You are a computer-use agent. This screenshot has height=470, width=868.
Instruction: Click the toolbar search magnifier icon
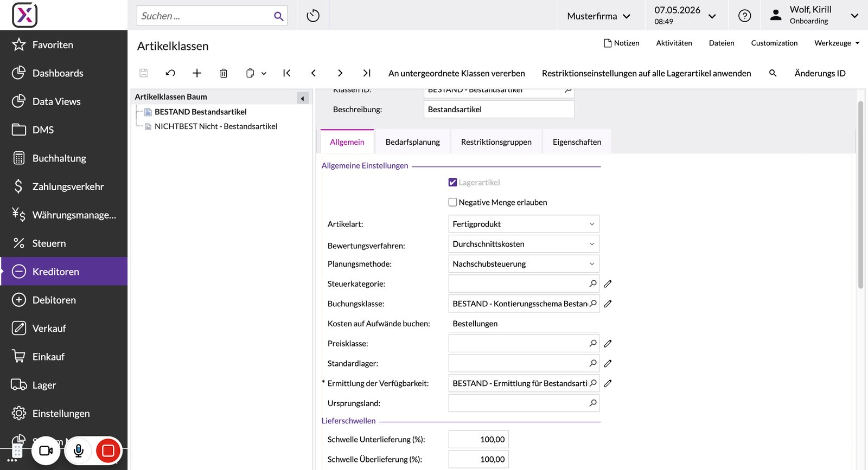(773, 73)
